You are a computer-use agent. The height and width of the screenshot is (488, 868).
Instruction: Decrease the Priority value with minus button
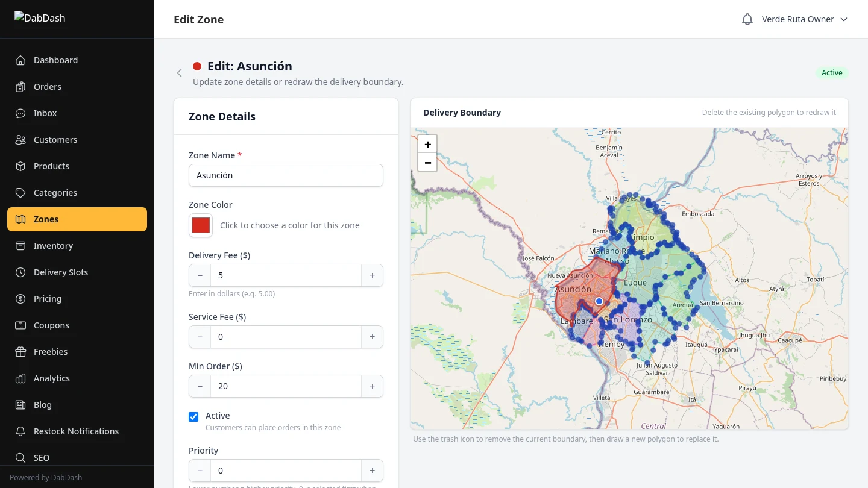tap(200, 471)
